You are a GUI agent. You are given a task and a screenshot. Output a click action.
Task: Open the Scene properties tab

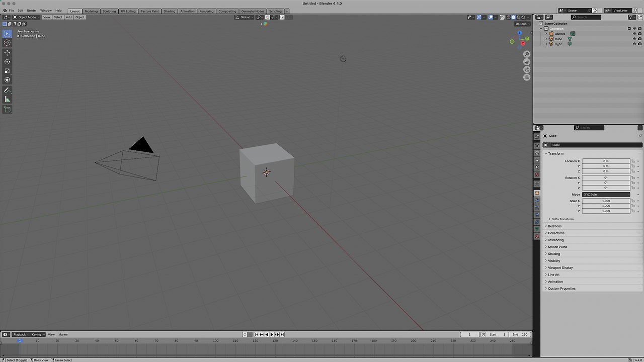click(537, 168)
